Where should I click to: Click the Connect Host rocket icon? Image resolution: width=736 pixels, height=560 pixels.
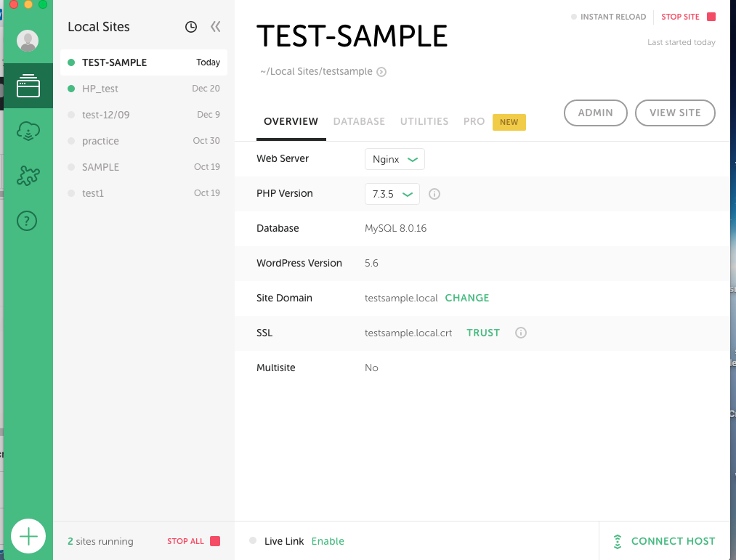tap(618, 541)
